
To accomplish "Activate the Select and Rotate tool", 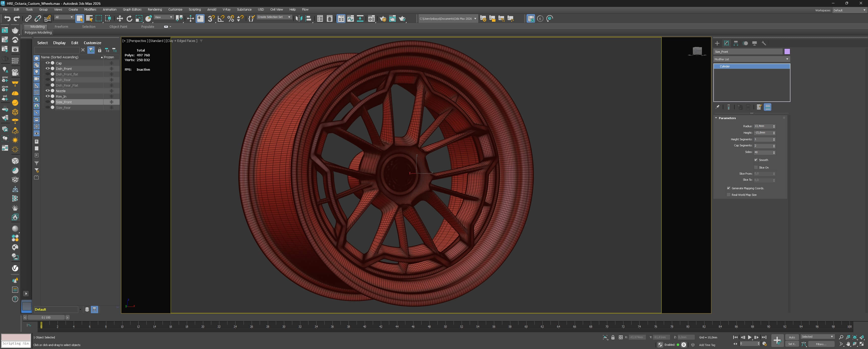I will point(129,18).
